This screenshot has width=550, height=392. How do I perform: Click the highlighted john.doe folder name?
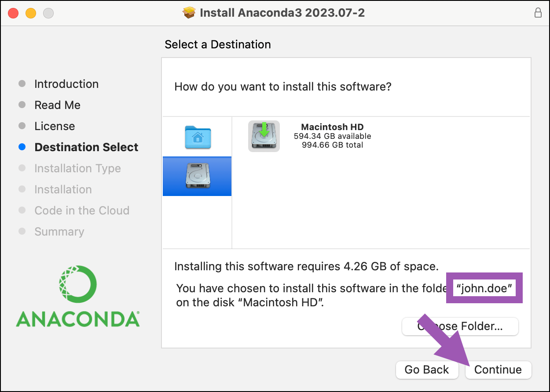[x=484, y=288]
